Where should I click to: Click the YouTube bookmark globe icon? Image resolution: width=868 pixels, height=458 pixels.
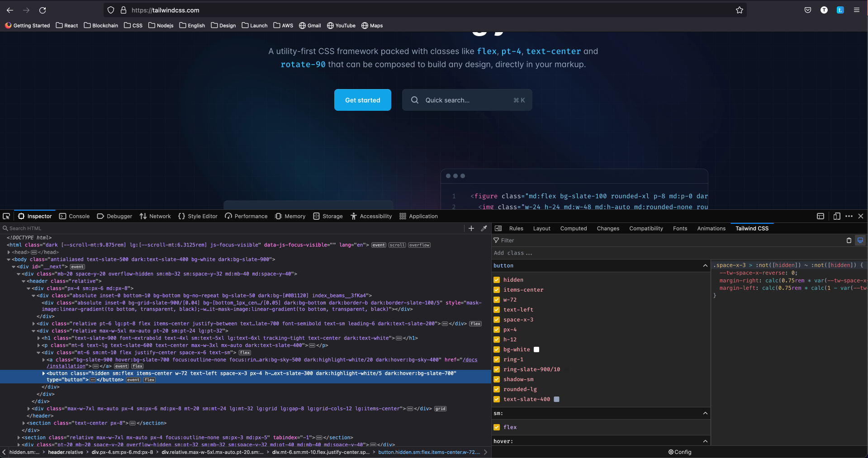point(330,26)
